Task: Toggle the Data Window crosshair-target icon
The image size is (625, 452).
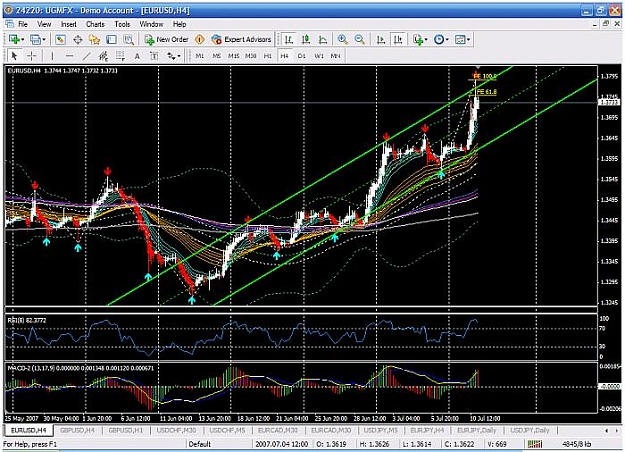Action: (x=77, y=39)
